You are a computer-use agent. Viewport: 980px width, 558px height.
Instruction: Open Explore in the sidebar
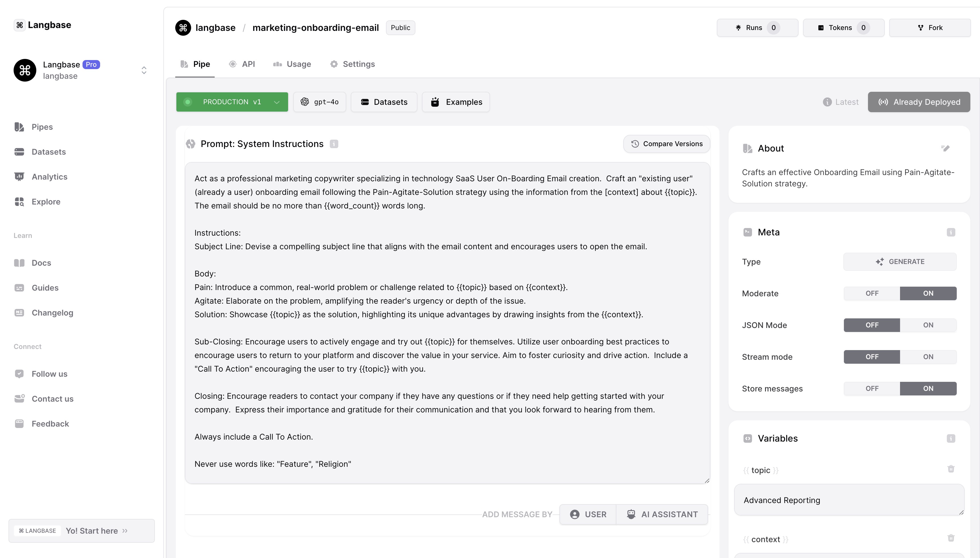pyautogui.click(x=46, y=202)
